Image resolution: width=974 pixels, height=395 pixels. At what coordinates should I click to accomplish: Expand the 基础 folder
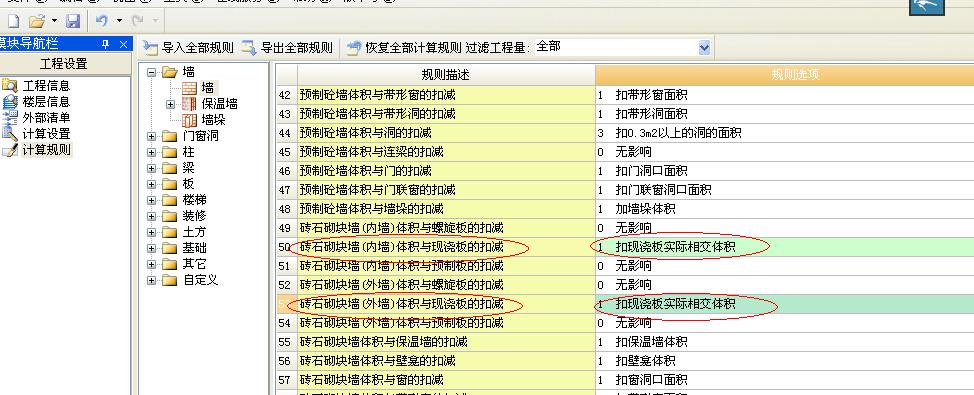pyautogui.click(x=152, y=248)
